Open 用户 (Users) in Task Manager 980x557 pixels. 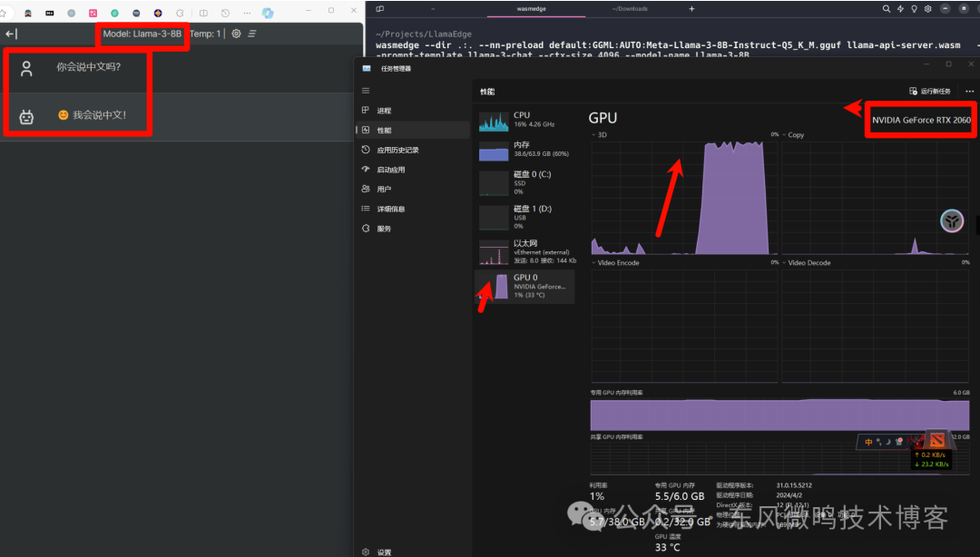click(413, 189)
